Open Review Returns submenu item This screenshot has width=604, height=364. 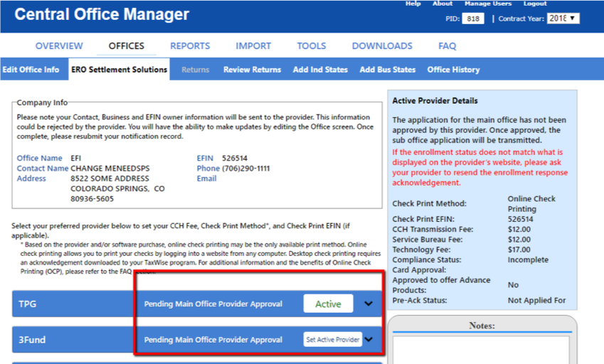pyautogui.click(x=252, y=70)
